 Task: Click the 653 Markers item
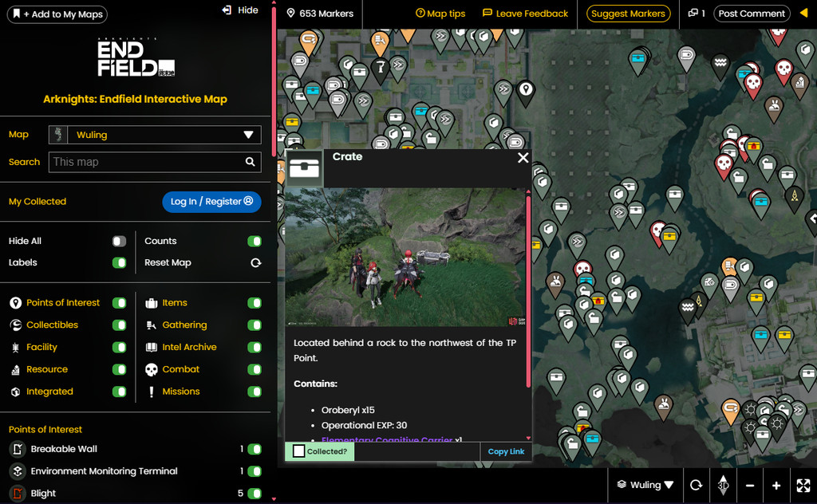click(320, 14)
